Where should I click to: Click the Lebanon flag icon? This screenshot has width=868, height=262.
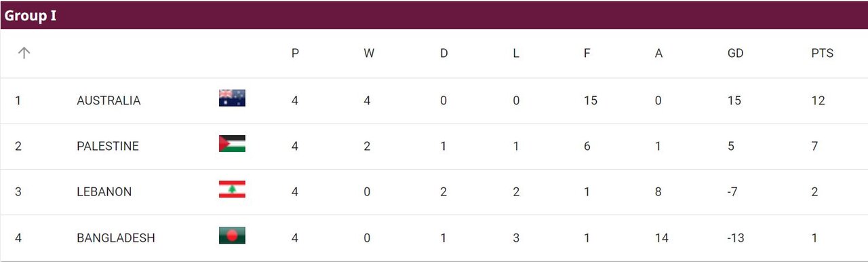[x=232, y=189]
